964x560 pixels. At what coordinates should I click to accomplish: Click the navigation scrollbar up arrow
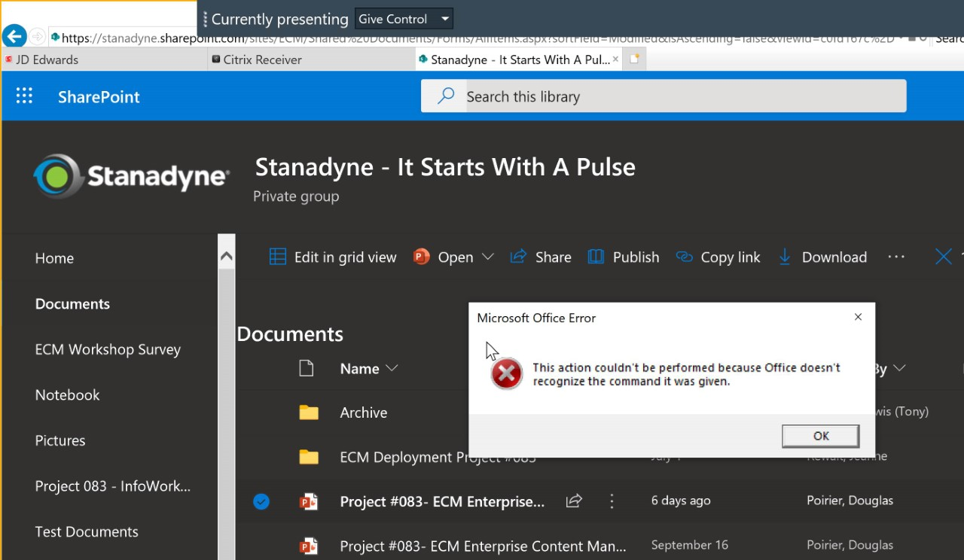tap(226, 256)
